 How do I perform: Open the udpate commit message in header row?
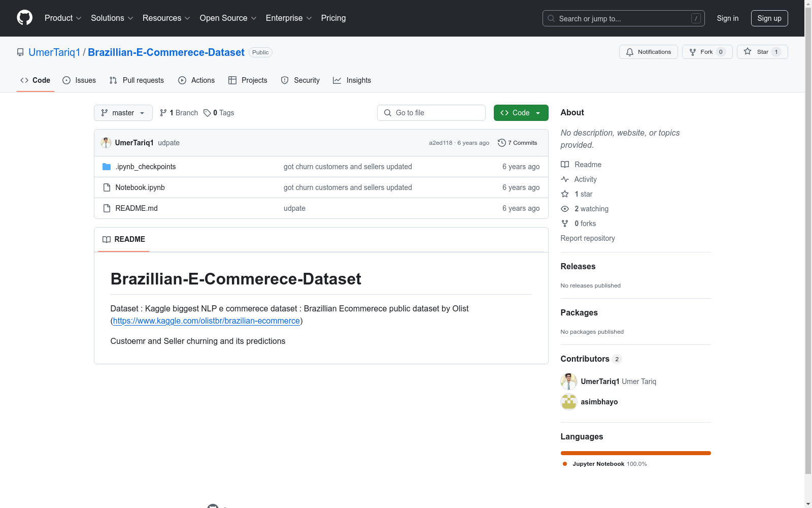tap(168, 143)
